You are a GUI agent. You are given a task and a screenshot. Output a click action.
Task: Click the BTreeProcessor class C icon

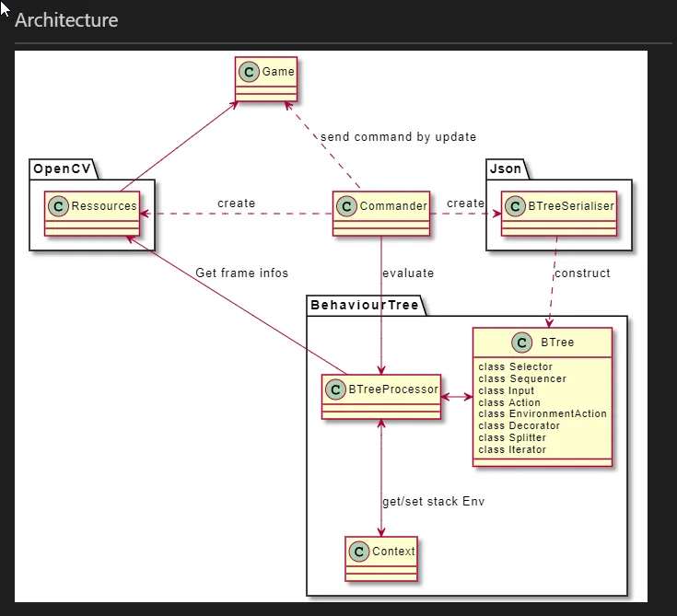pos(335,389)
